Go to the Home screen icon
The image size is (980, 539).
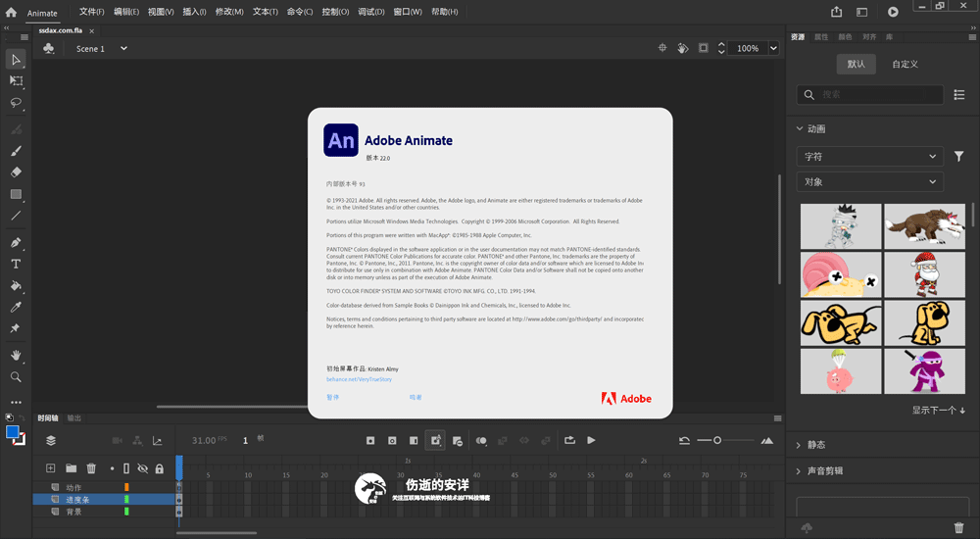tap(11, 12)
